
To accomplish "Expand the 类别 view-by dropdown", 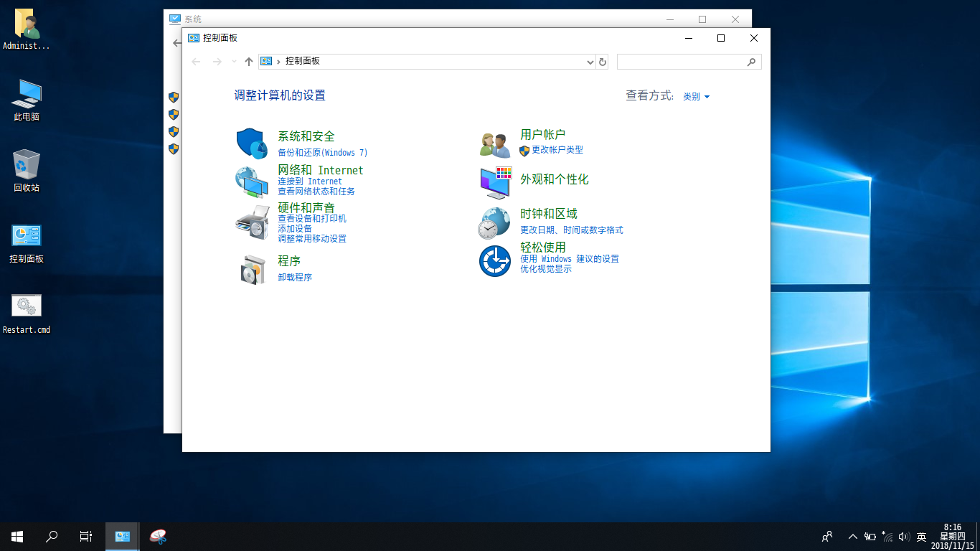I will pyautogui.click(x=696, y=97).
